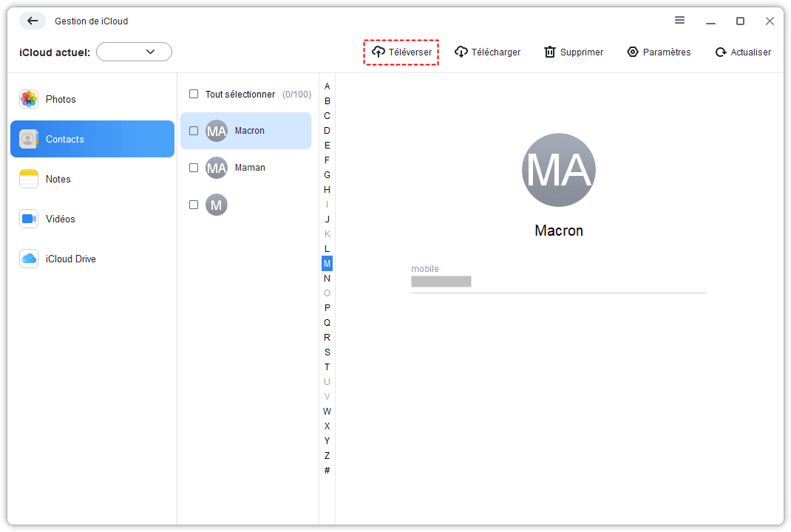This screenshot has height=532, width=791.
Task: Click the highlighted M index letter
Action: (327, 263)
